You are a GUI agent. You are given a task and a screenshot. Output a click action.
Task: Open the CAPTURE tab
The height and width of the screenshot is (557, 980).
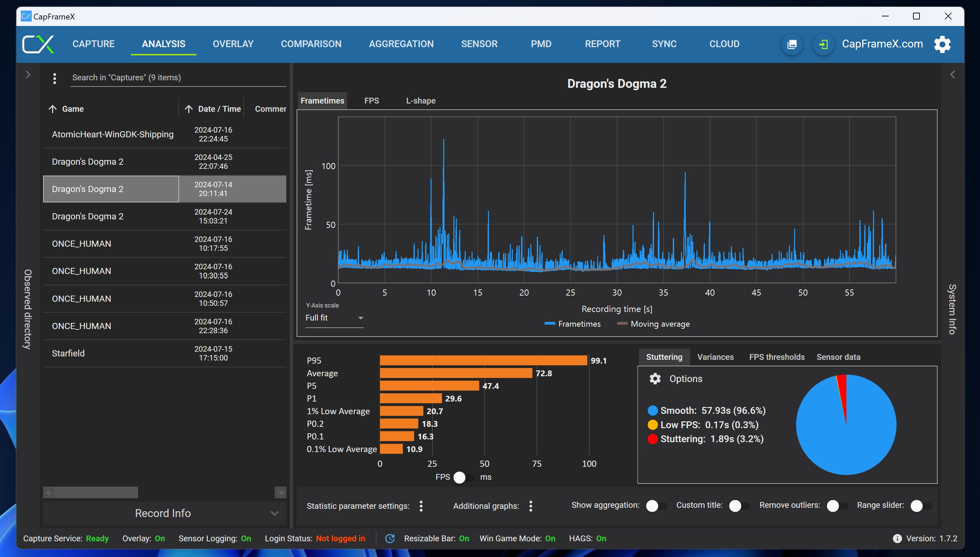pos(93,44)
